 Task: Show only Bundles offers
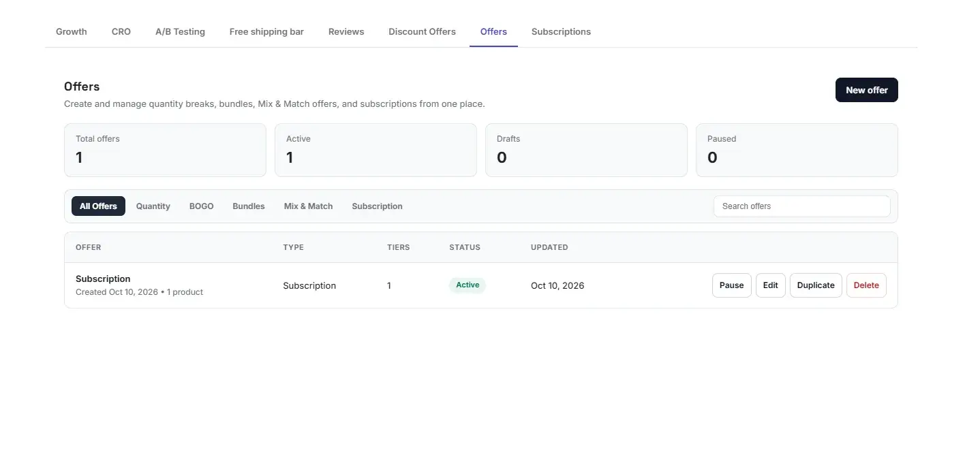pyautogui.click(x=249, y=206)
